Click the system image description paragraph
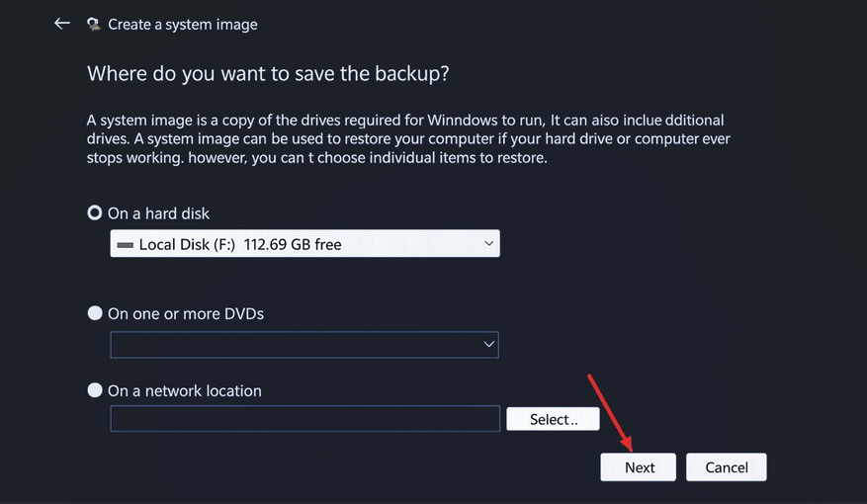 [x=408, y=139]
